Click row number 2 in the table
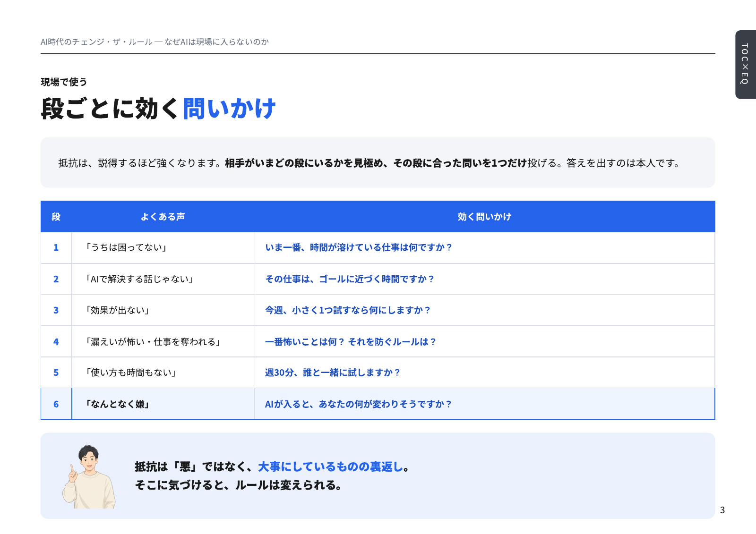 [x=56, y=279]
